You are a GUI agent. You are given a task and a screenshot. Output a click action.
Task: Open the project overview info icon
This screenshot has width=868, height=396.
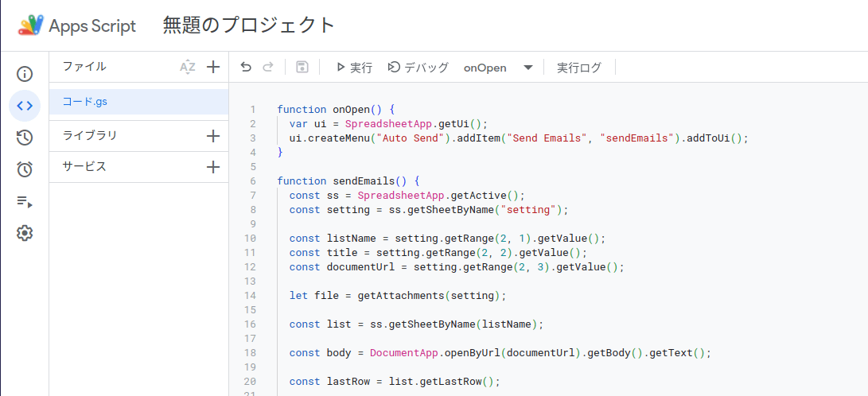(25, 74)
